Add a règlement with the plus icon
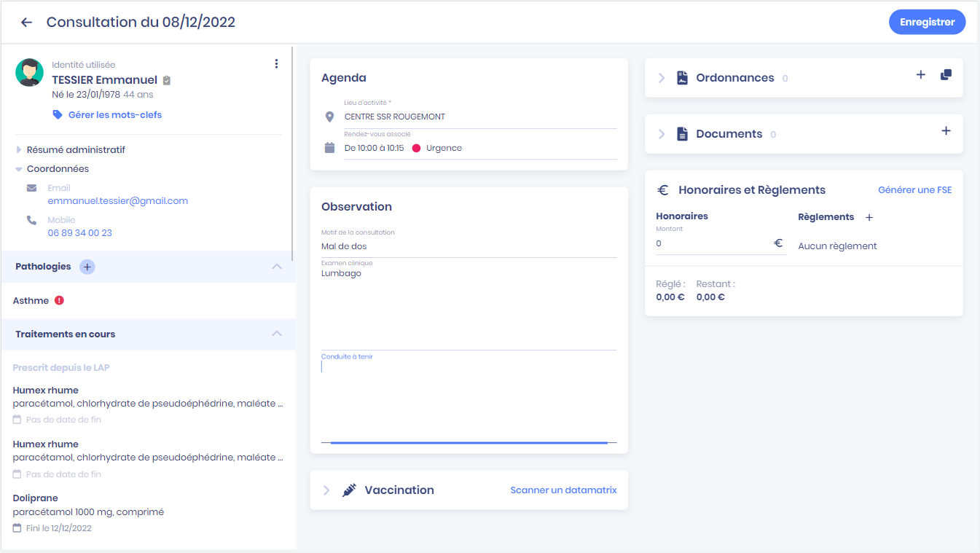Image resolution: width=980 pixels, height=553 pixels. click(869, 218)
